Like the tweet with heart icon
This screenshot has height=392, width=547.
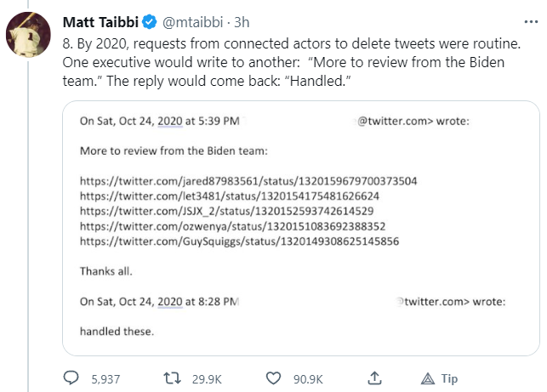coord(273,378)
